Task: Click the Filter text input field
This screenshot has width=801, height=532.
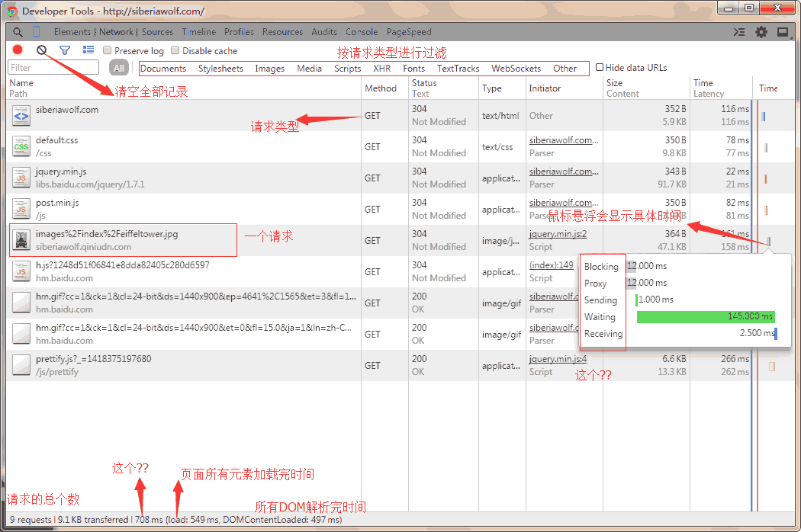Action: [x=53, y=67]
